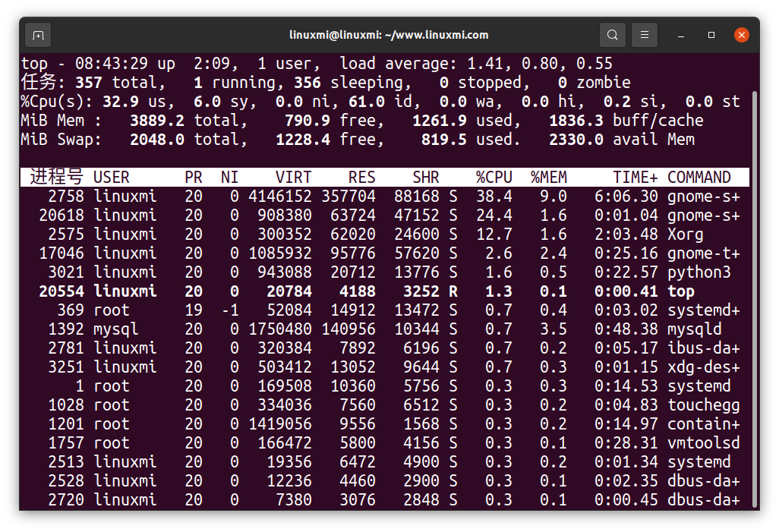Click the mysql user name
The image size is (779, 532).
[115, 329]
